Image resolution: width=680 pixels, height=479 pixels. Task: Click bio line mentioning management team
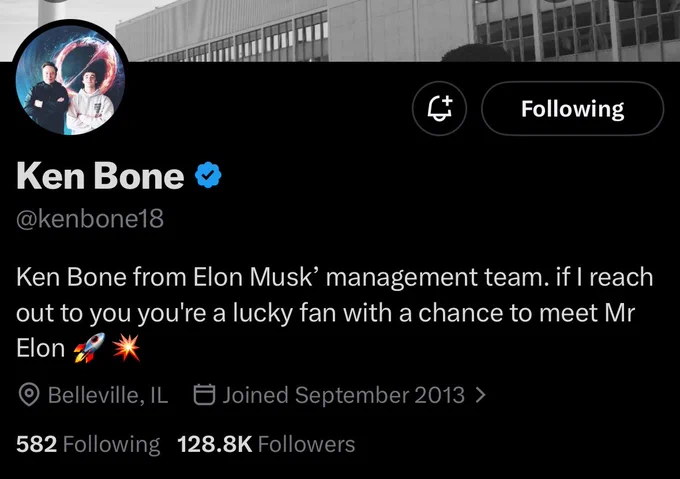pos(334,277)
